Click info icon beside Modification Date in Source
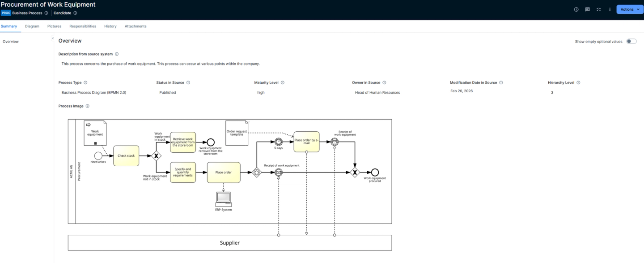The image size is (644, 263). tap(501, 82)
